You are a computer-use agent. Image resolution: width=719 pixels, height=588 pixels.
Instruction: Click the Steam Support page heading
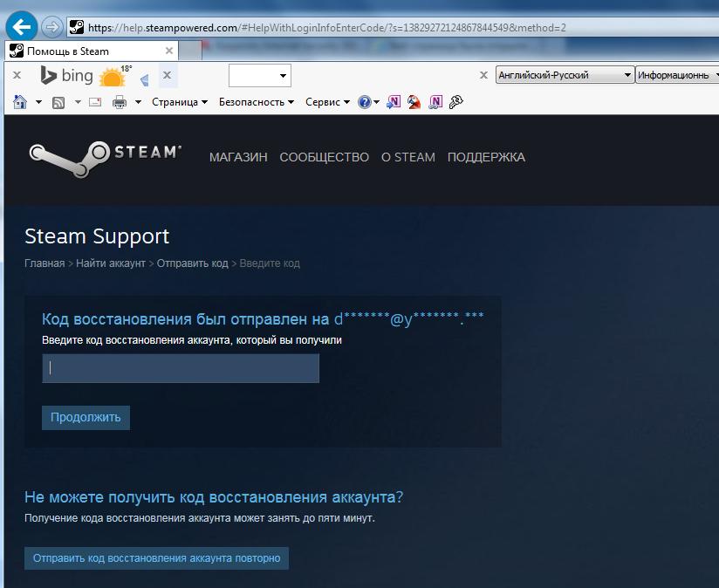pos(97,236)
